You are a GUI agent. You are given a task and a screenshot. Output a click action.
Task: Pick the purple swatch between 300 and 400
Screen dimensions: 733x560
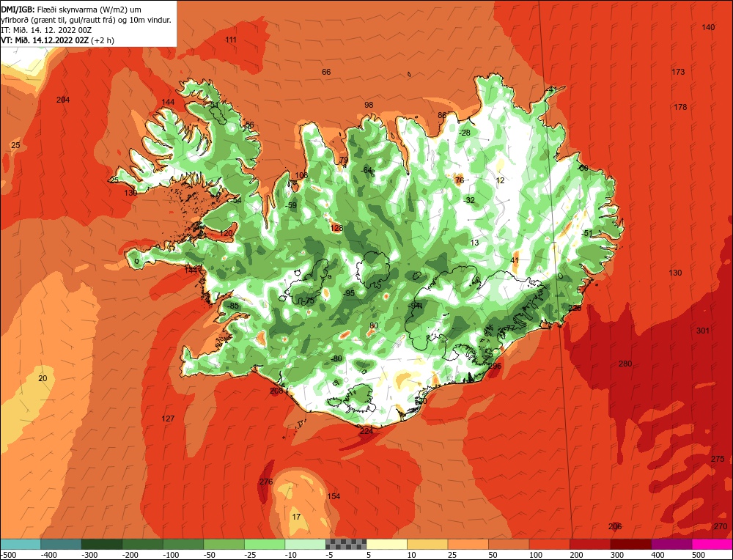[x=671, y=544]
